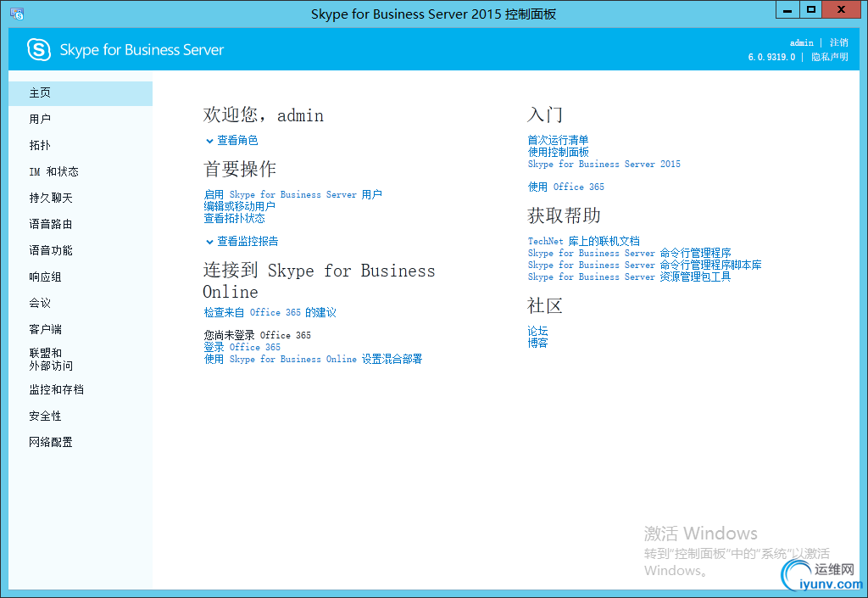Viewport: 868px width, 598px height.
Task: Open the 主页 navigation item
Action: coord(81,93)
